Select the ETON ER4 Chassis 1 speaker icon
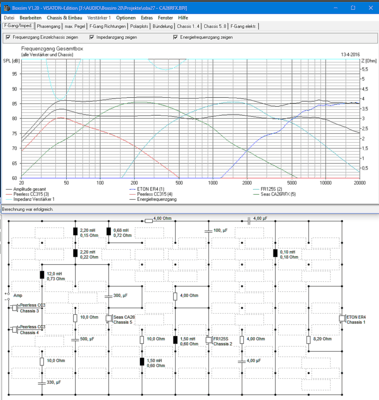Image resolution: width=379 pixels, height=400 pixels. (342, 319)
